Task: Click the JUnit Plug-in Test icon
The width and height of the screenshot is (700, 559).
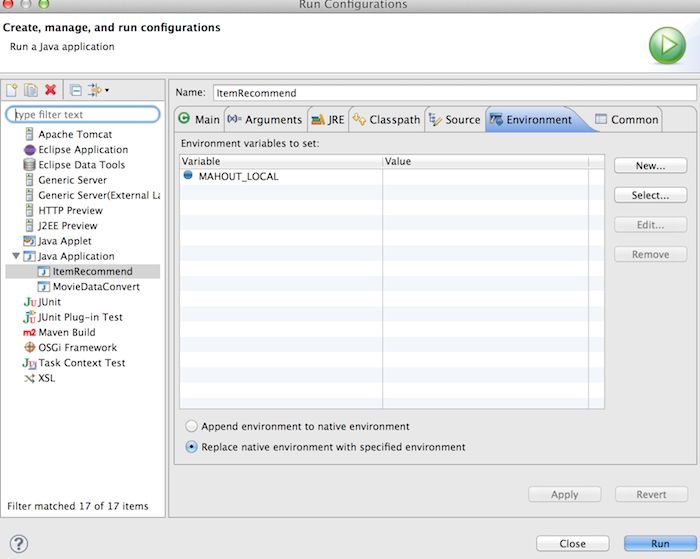Action: point(29,317)
